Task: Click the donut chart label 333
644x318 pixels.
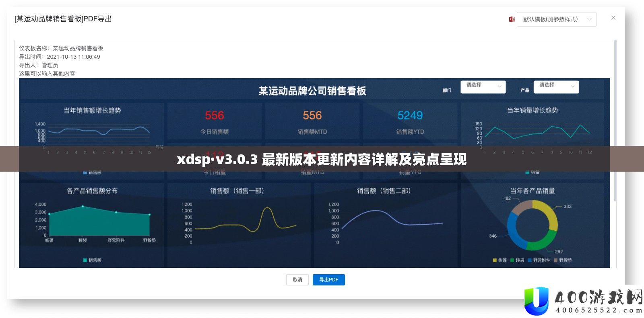Action: (x=568, y=207)
